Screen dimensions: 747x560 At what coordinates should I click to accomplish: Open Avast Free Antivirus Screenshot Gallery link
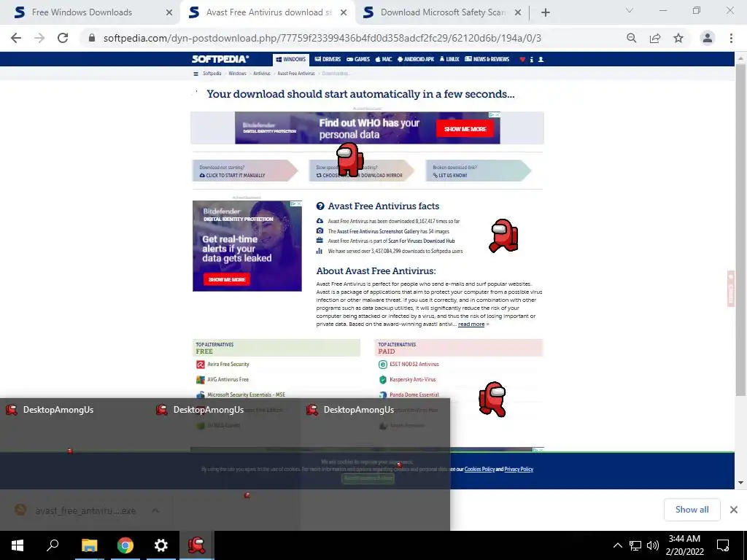[379, 231]
